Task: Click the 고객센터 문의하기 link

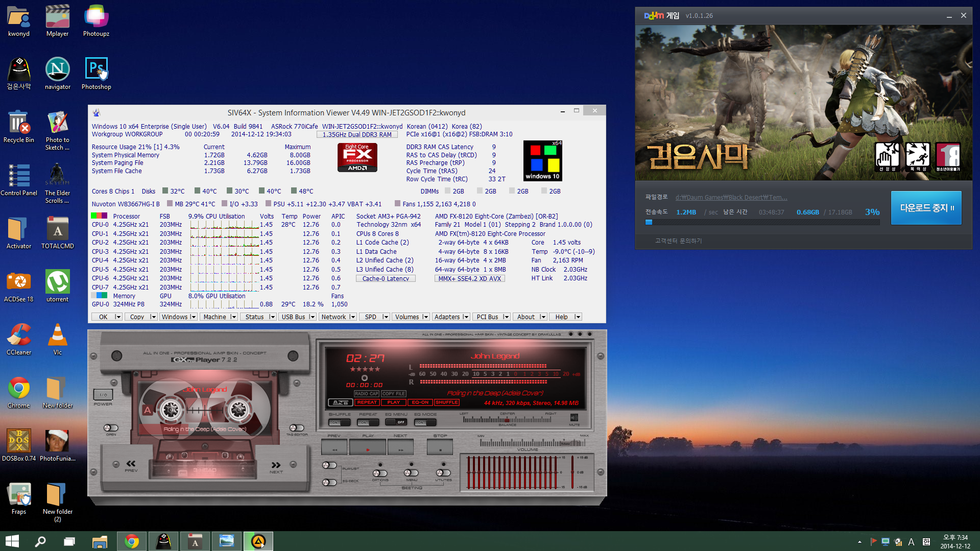Action: (678, 241)
